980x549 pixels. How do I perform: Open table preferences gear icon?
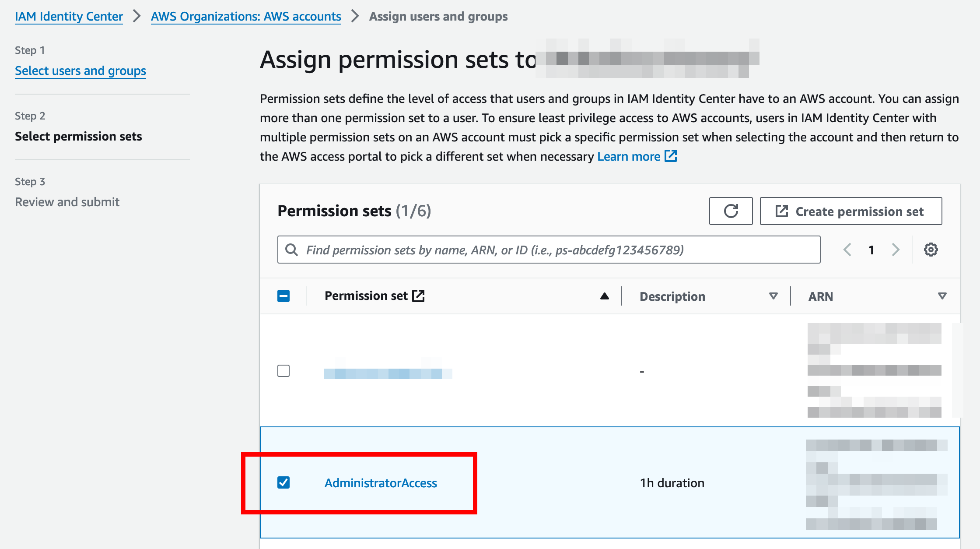(x=931, y=250)
